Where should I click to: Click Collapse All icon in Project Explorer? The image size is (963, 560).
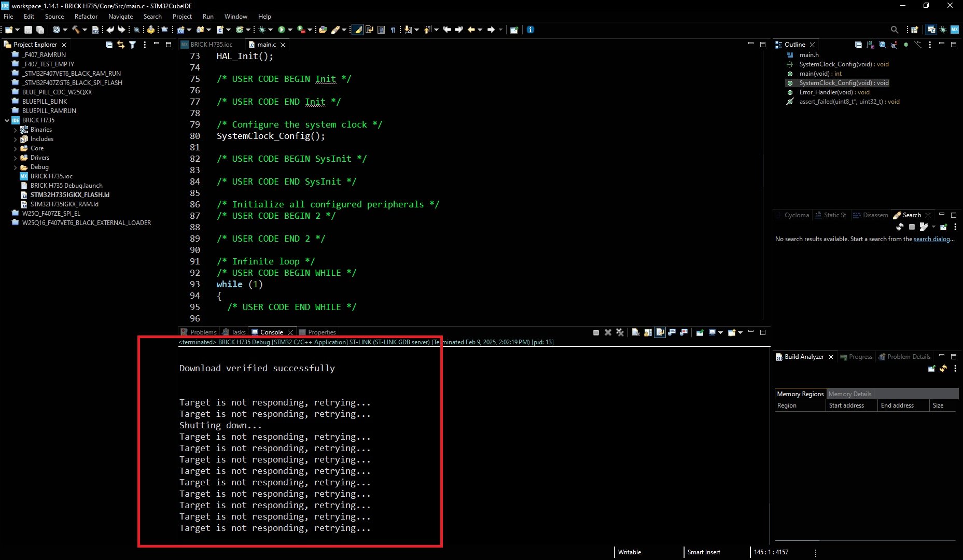pyautogui.click(x=109, y=45)
